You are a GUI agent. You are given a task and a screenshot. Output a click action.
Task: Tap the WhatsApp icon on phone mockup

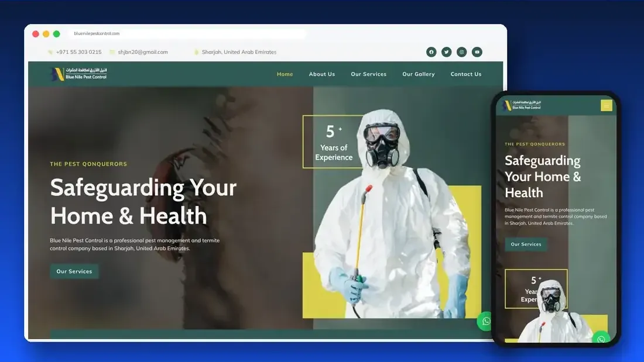coord(601,338)
